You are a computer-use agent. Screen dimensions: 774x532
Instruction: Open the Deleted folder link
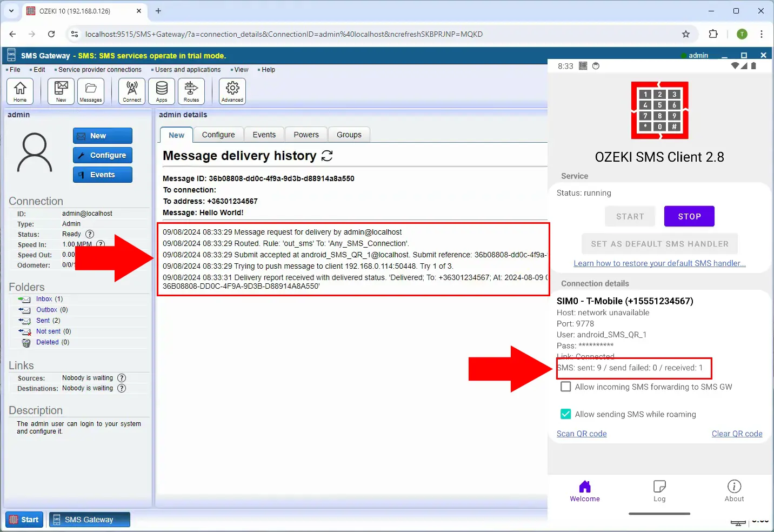(x=48, y=342)
